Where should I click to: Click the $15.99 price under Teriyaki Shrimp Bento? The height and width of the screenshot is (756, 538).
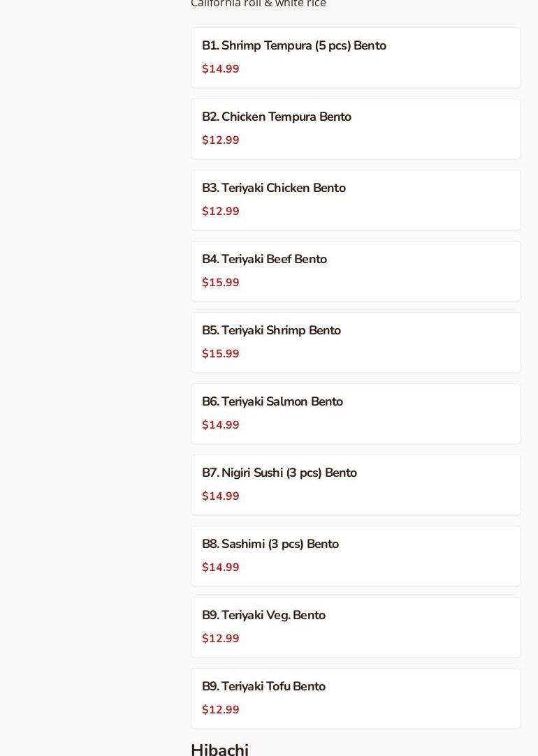tap(221, 354)
